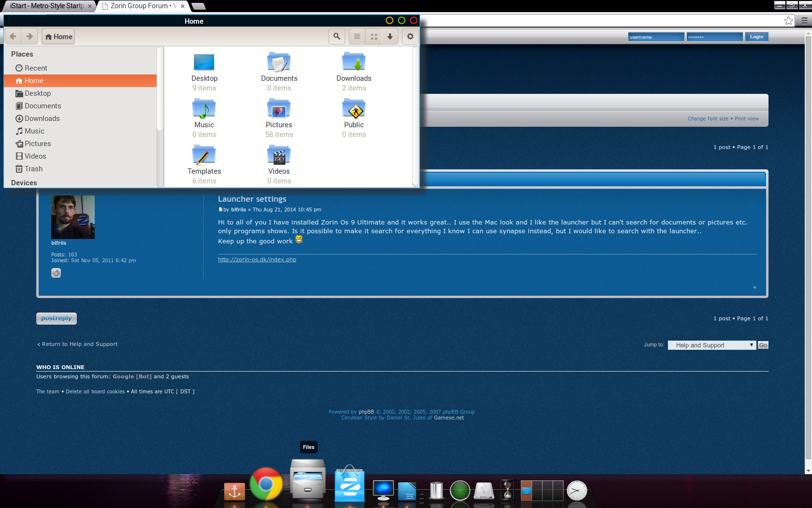Open the view options dropdown arrow
This screenshot has width=812, height=508.
coord(390,36)
